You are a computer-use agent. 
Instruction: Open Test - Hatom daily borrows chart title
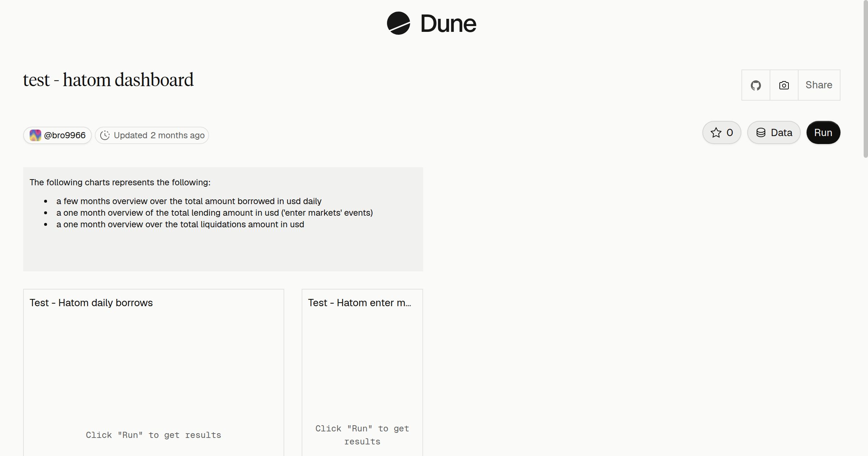[91, 303]
